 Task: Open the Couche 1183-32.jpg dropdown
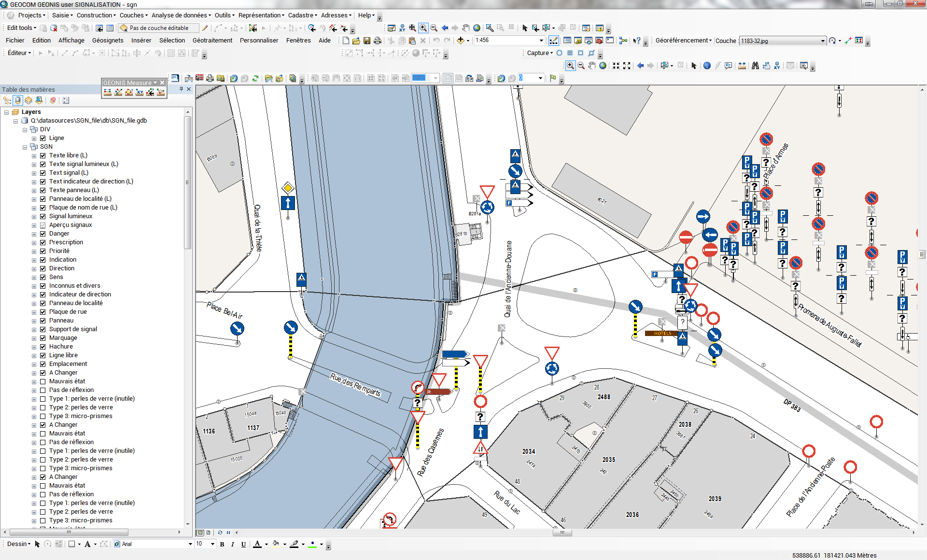823,41
